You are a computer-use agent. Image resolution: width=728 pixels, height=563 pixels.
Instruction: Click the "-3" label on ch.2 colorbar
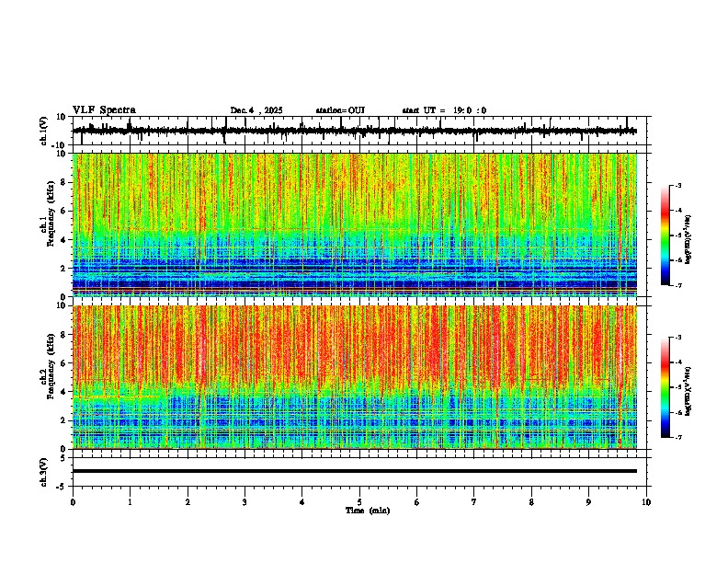(677, 338)
